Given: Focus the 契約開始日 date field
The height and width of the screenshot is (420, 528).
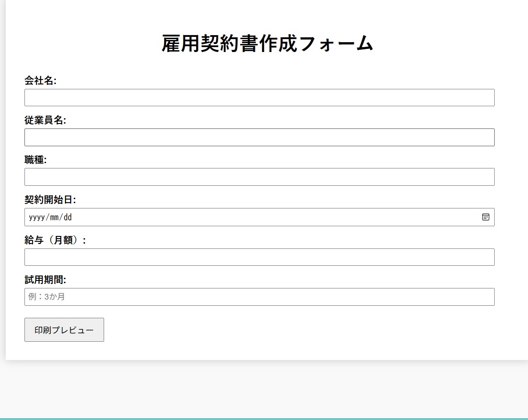Looking at the screenshot, I should pos(259,217).
